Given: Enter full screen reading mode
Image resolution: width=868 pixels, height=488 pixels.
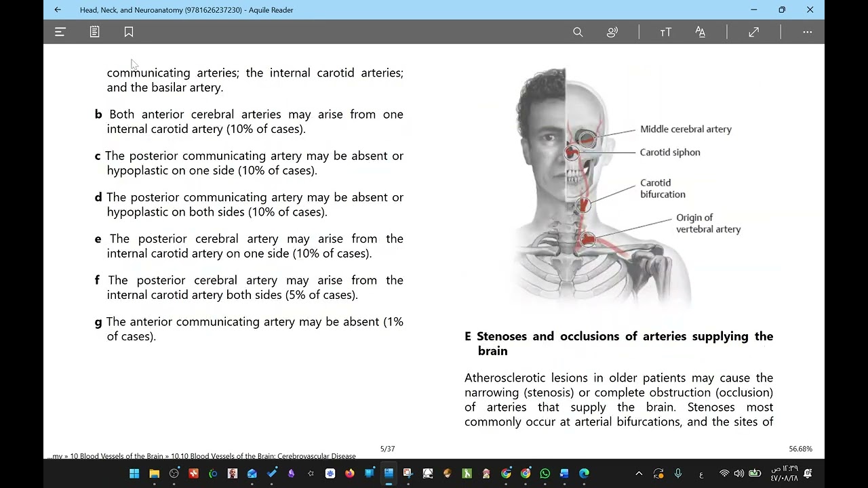Looking at the screenshot, I should (753, 32).
